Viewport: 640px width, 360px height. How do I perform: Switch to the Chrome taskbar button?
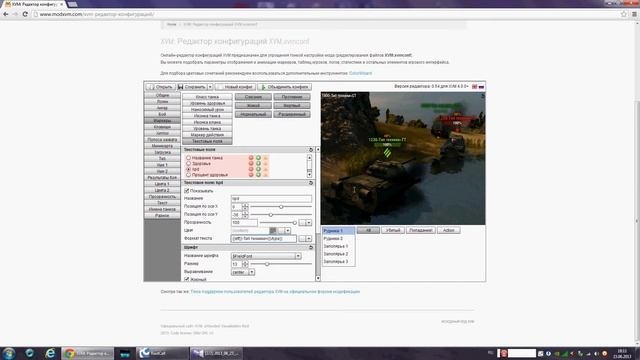click(88, 353)
